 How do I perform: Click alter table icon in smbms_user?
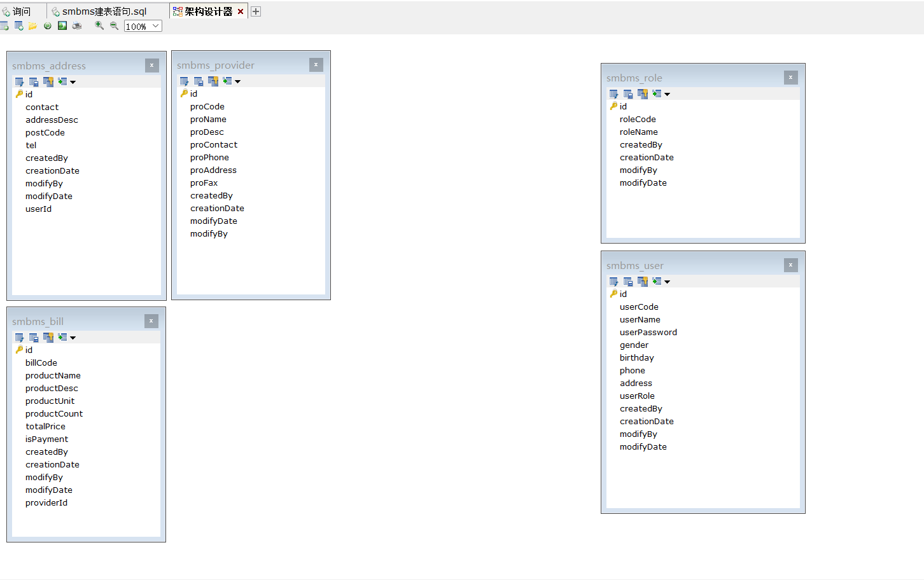[x=613, y=281]
